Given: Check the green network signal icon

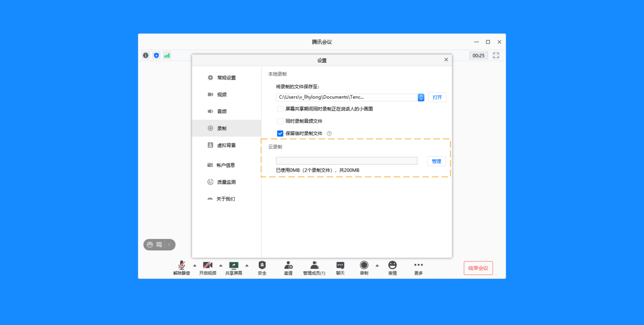Looking at the screenshot, I should 167,55.
